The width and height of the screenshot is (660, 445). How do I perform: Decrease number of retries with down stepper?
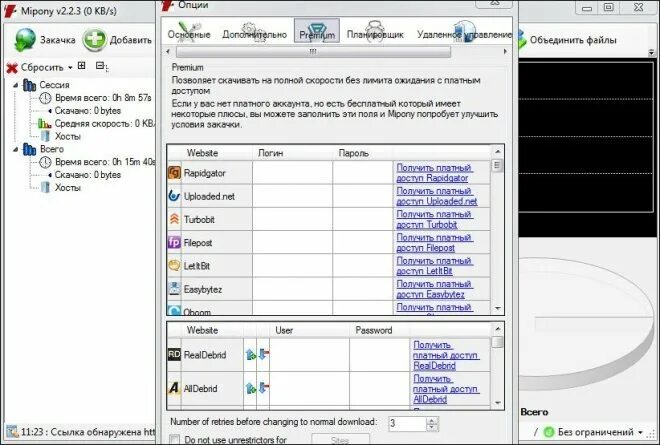(x=432, y=427)
